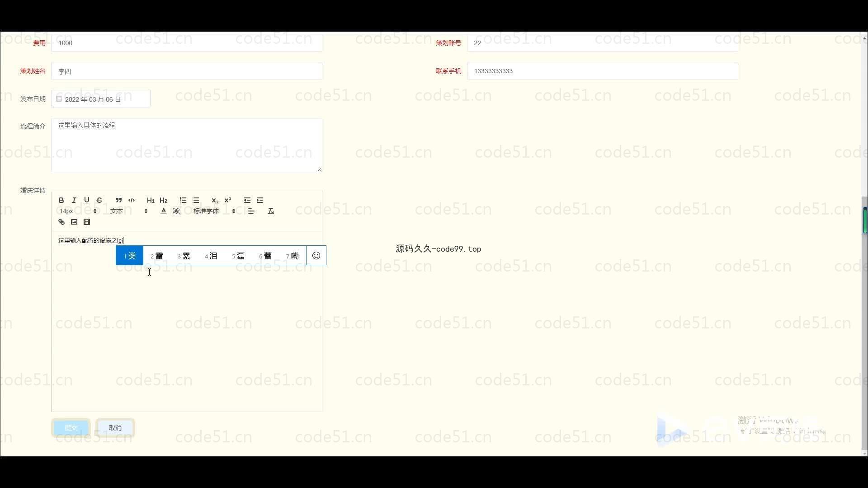Apply Heading 2 style
The image size is (868, 488).
tap(163, 200)
